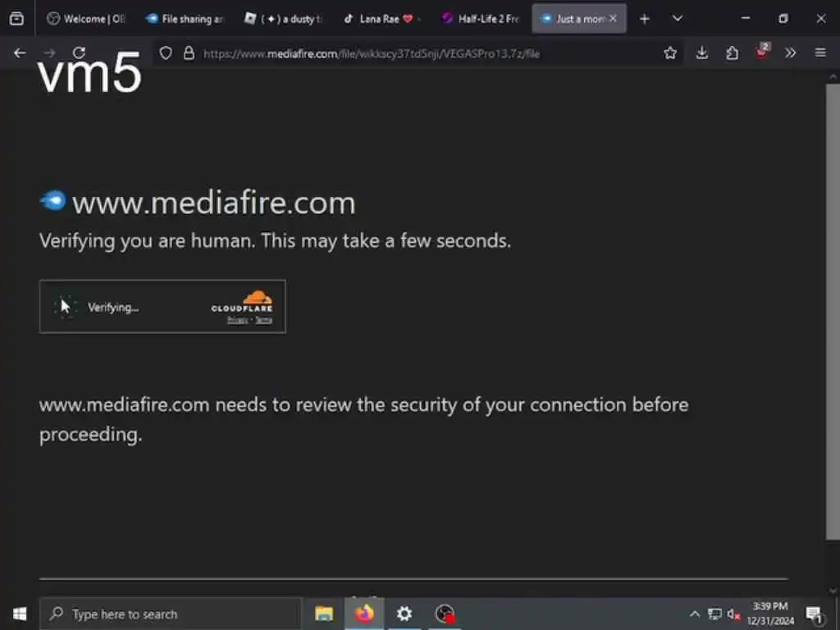Open the Cloudflare Privacy link
Image resolution: width=840 pixels, height=630 pixels.
pos(237,320)
